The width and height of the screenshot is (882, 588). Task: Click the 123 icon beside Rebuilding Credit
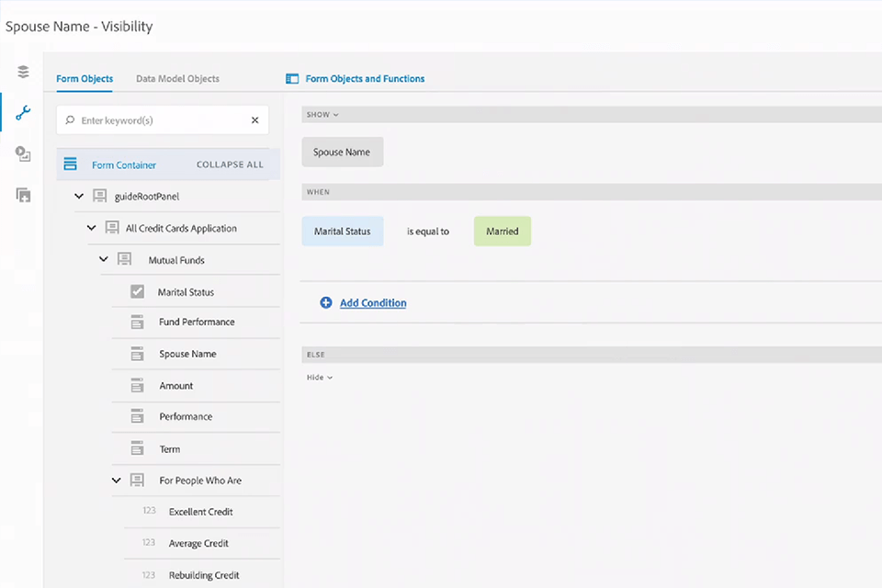tap(149, 575)
